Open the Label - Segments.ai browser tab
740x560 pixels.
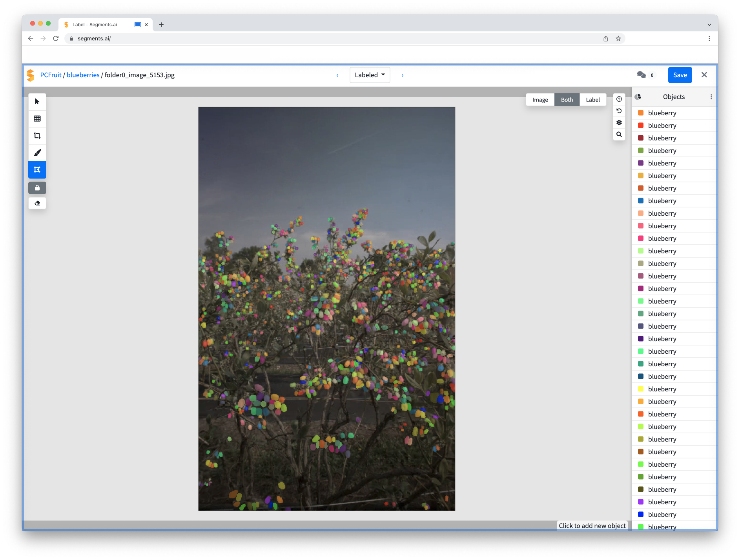click(x=94, y=24)
